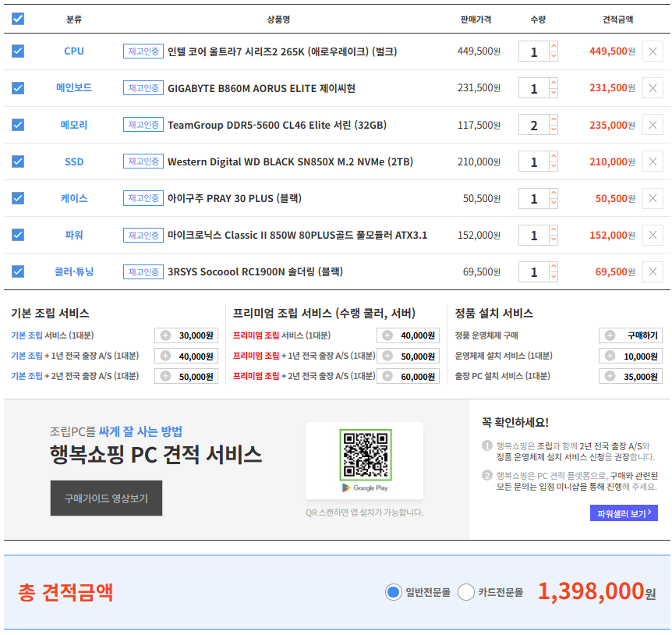Open the 파워 category link
The image size is (672, 635).
[74, 235]
